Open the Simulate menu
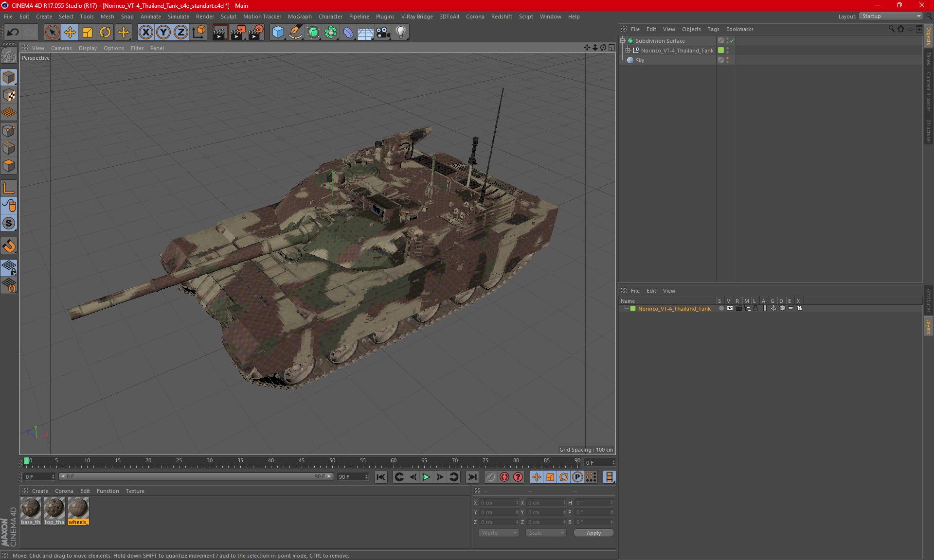 pyautogui.click(x=179, y=17)
